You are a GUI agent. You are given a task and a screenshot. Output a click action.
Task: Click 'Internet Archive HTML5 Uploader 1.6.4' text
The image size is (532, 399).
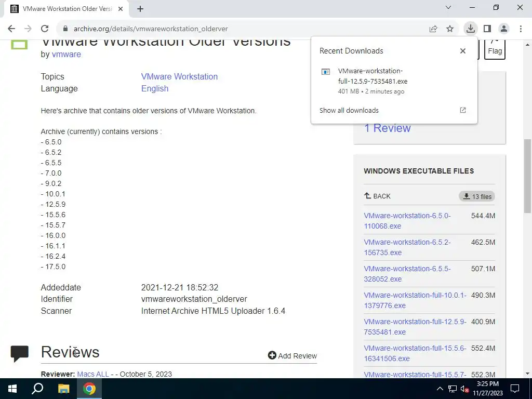point(213,311)
